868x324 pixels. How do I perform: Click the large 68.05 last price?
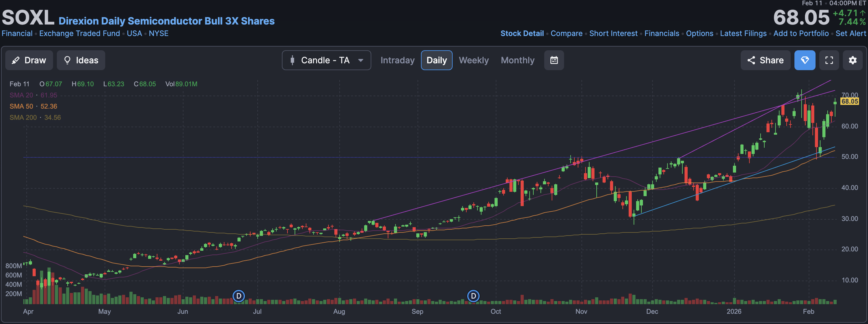pos(801,17)
